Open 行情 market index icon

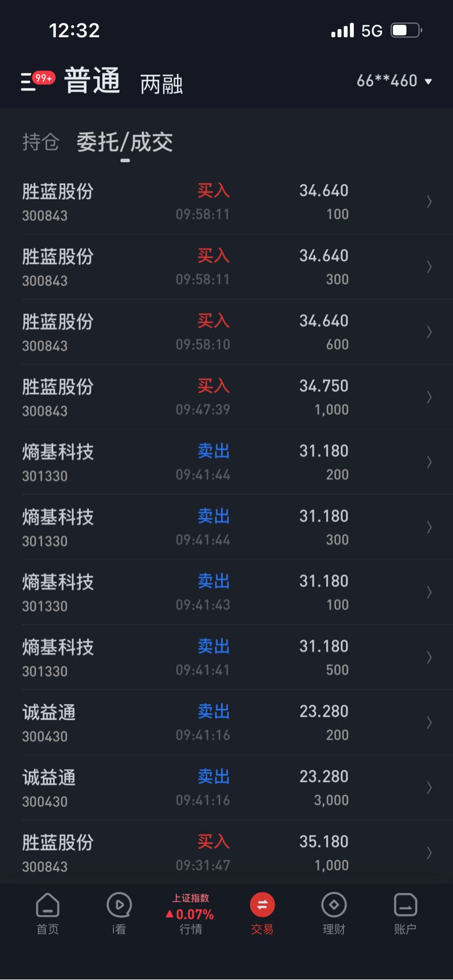pyautogui.click(x=191, y=914)
